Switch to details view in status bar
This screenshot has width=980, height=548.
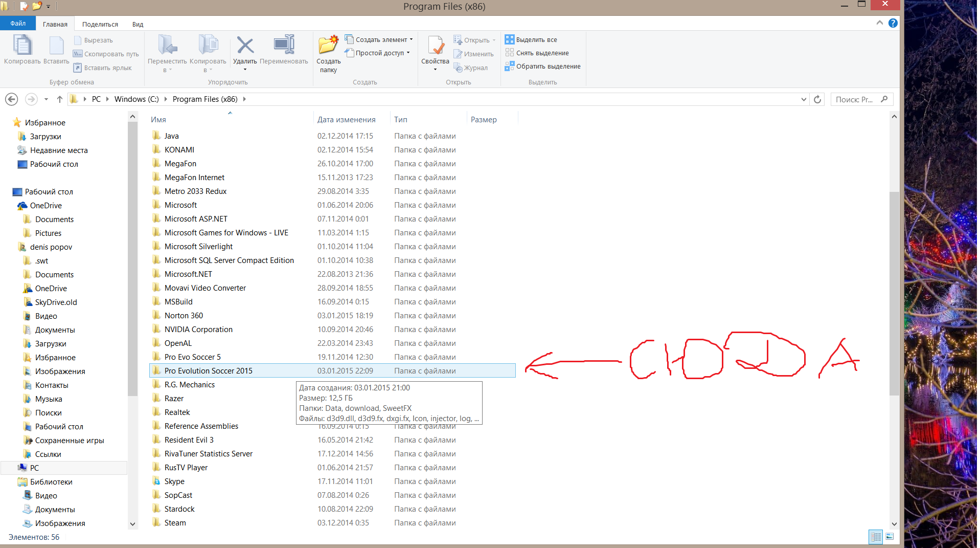pos(876,537)
